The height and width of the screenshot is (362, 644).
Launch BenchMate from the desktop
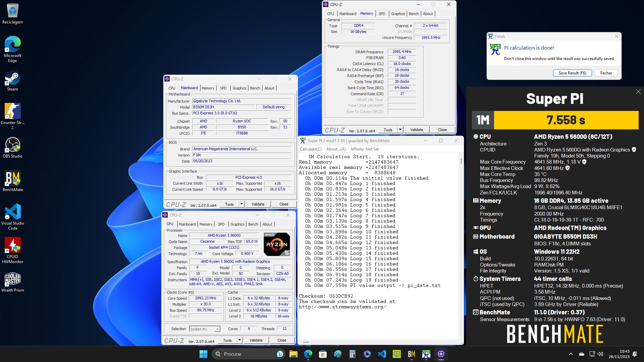tap(12, 181)
